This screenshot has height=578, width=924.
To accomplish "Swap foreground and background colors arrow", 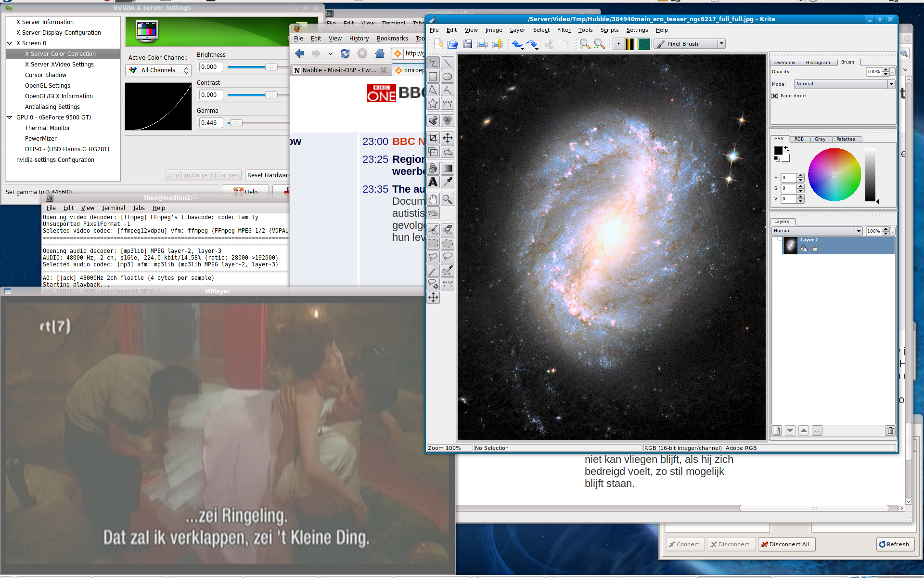I will click(x=787, y=149).
